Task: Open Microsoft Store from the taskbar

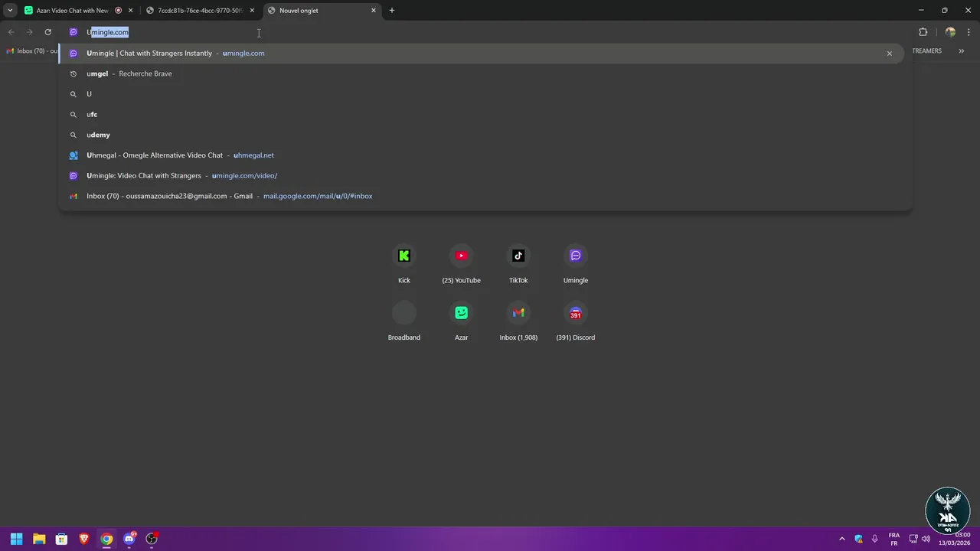Action: point(61,539)
